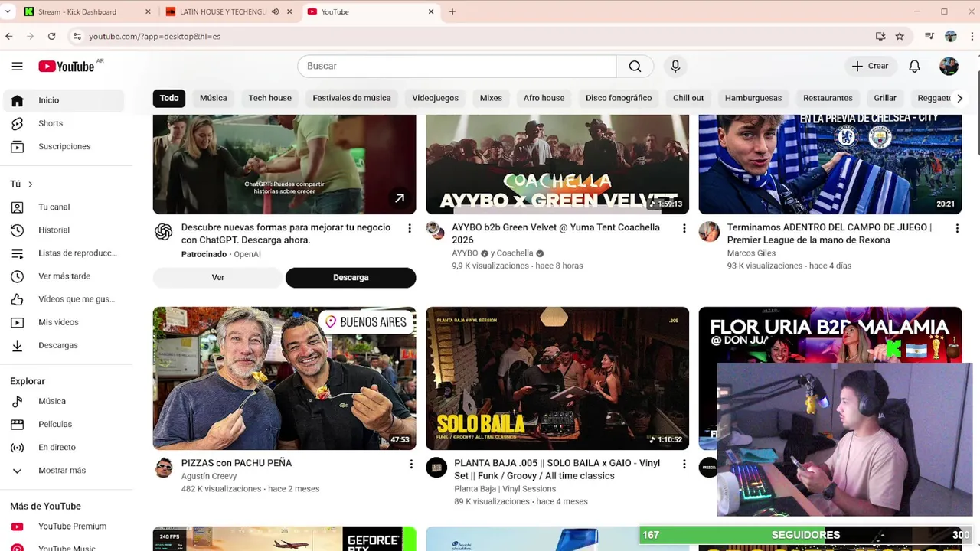Open options for PIZZAS con PACHU PEÑA

coord(411,464)
